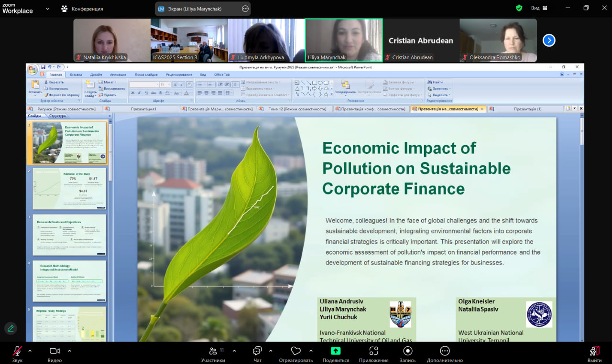Switch to the Вставка ribbon tab
Screen dimensions: 612x364
[x=76, y=75]
